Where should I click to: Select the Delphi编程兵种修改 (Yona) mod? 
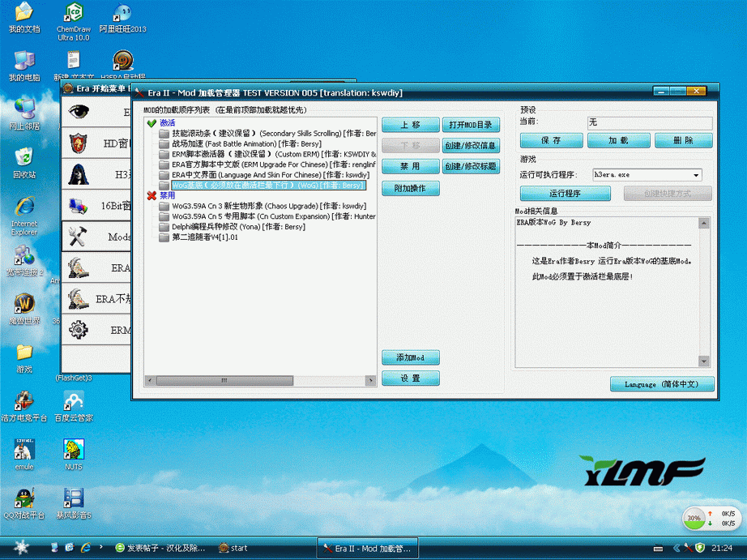(239, 227)
